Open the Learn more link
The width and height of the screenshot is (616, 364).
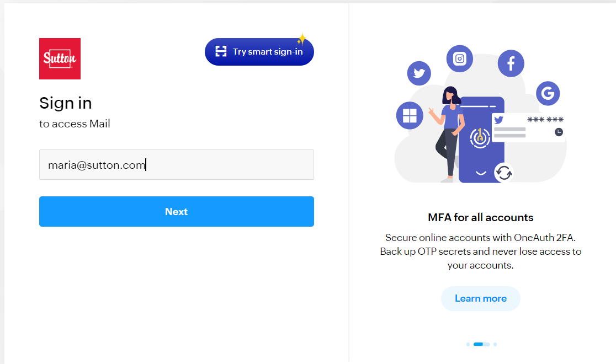point(480,298)
